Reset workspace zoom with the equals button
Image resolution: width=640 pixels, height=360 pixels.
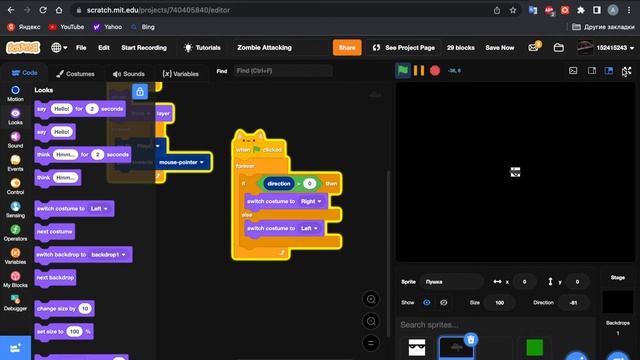(371, 343)
